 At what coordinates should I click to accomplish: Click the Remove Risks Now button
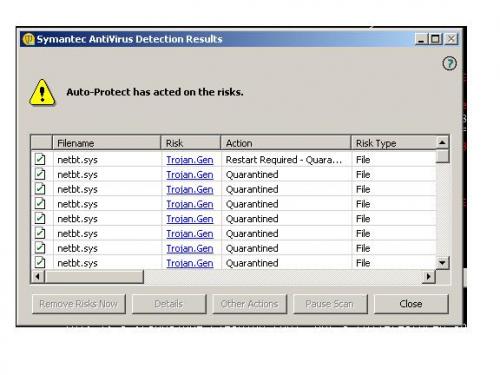tap(79, 304)
